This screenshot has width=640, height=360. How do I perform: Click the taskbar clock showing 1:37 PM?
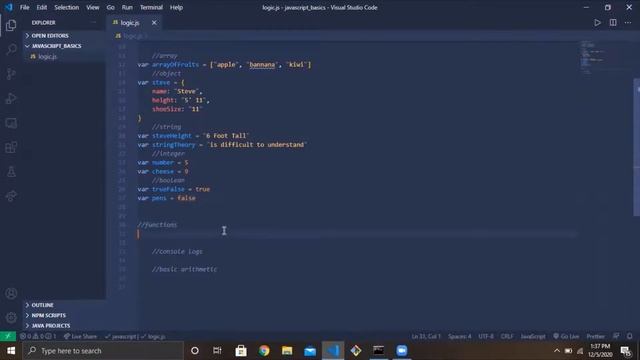pyautogui.click(x=600, y=351)
